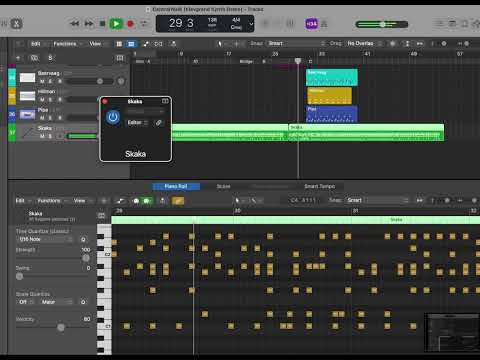480x360 pixels.
Task: Select the blue Pipe region in the timeline
Action: click(x=332, y=114)
